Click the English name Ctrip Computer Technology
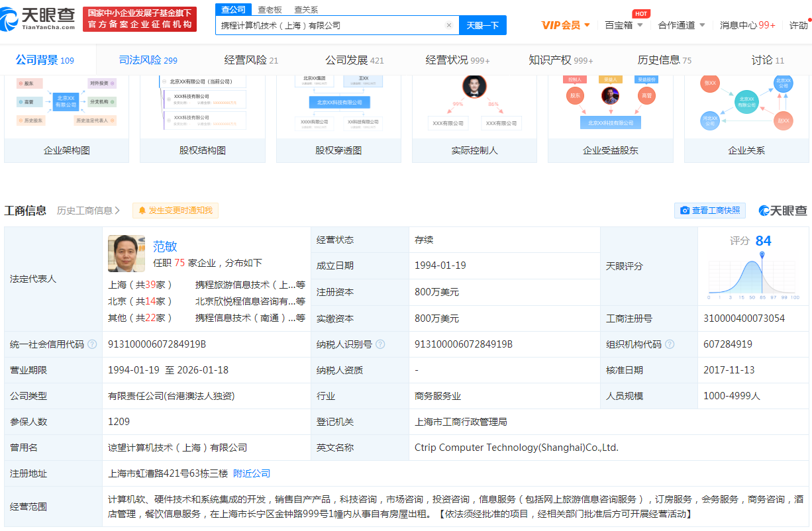The height and width of the screenshot is (531, 812). [517, 448]
